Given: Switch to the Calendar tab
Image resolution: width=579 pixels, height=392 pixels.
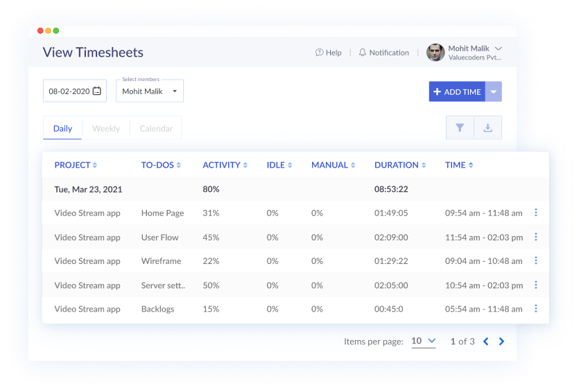Looking at the screenshot, I should click(x=156, y=128).
